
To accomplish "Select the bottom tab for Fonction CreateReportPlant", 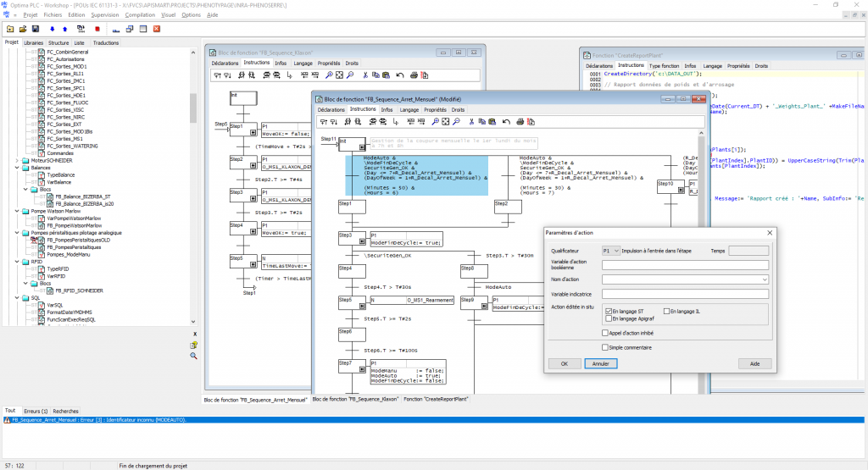I will [x=436, y=399].
